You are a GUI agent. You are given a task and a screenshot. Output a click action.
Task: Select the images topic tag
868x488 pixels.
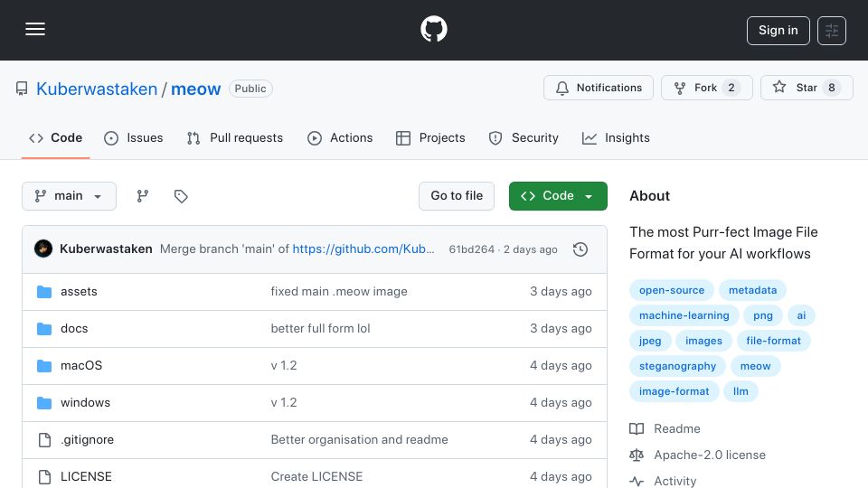click(x=703, y=341)
